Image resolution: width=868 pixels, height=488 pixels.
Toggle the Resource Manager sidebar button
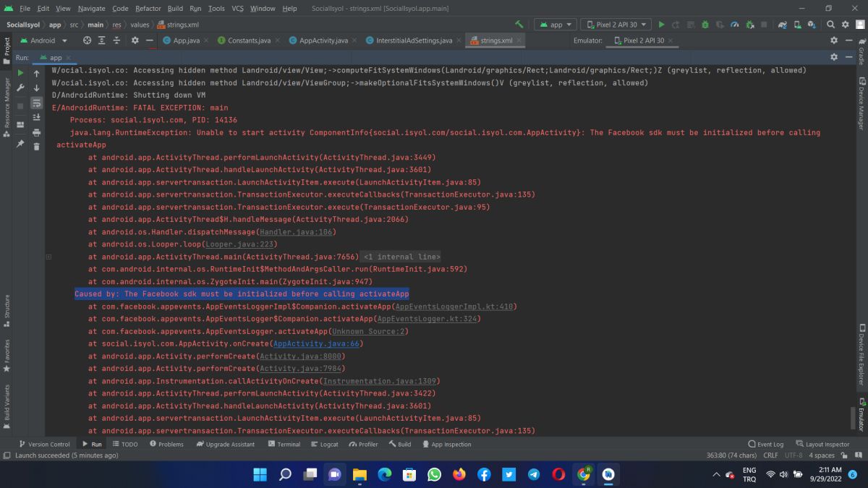click(7, 108)
